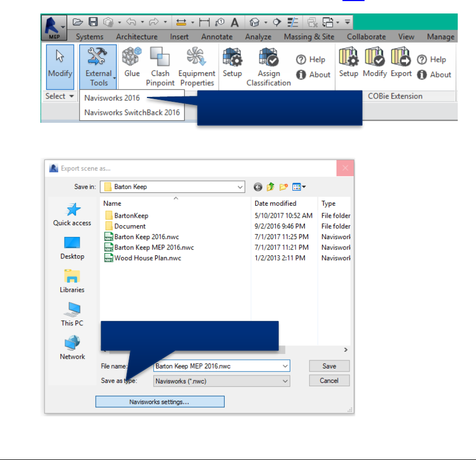Click the classification Setup gear icon
Viewport: 476px width, 460px height.
pos(232,62)
